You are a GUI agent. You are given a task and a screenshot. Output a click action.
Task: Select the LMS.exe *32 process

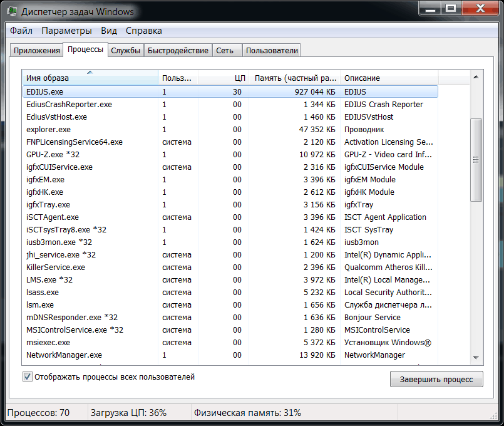point(230,280)
